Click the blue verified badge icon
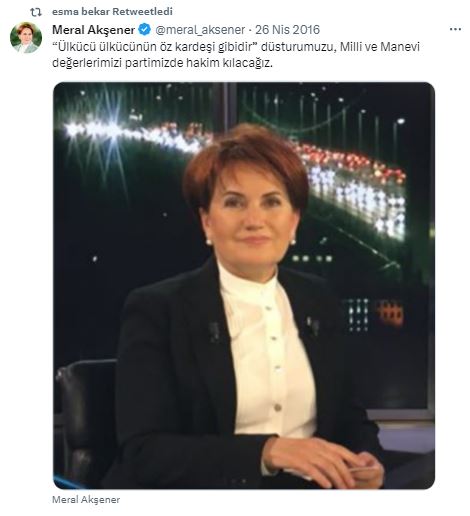The image size is (470, 516). pyautogui.click(x=144, y=30)
